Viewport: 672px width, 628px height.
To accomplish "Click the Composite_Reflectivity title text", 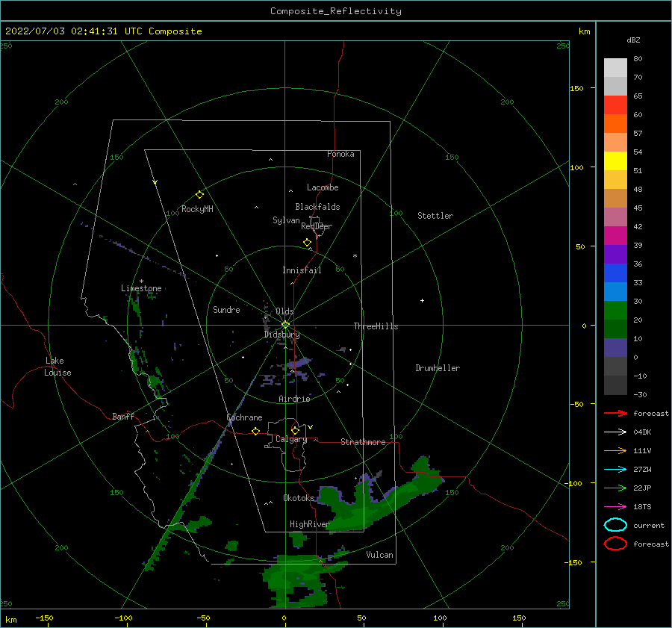I will click(336, 11).
